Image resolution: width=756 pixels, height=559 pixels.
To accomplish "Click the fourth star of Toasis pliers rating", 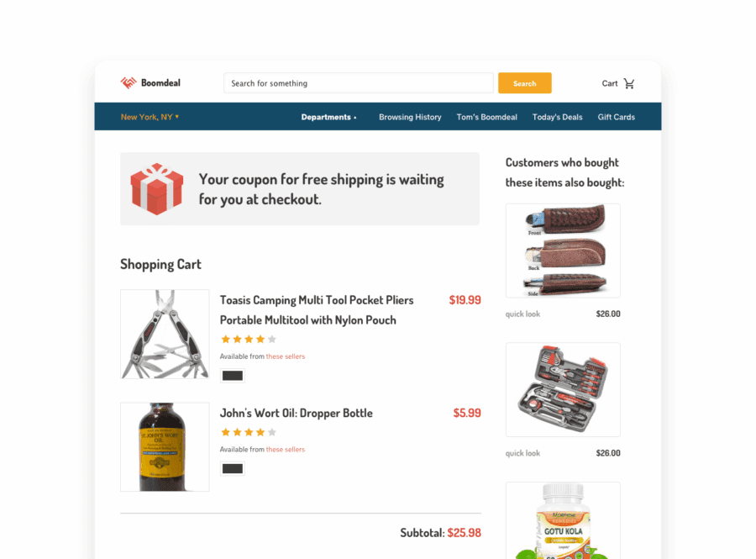I will (260, 339).
